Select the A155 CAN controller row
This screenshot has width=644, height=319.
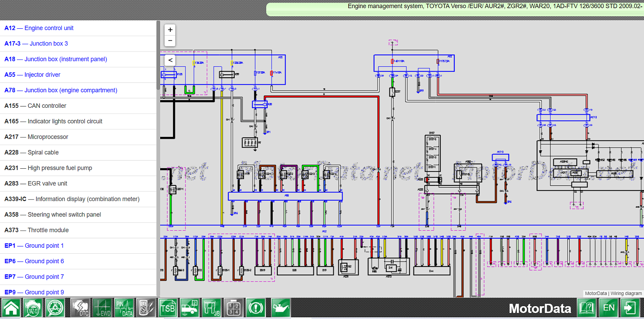pyautogui.click(x=35, y=106)
